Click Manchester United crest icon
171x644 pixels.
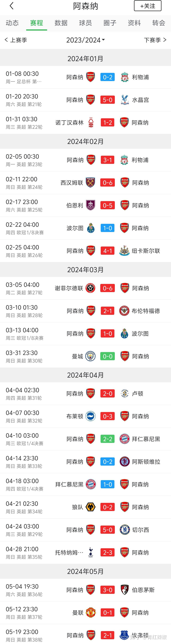point(90,613)
